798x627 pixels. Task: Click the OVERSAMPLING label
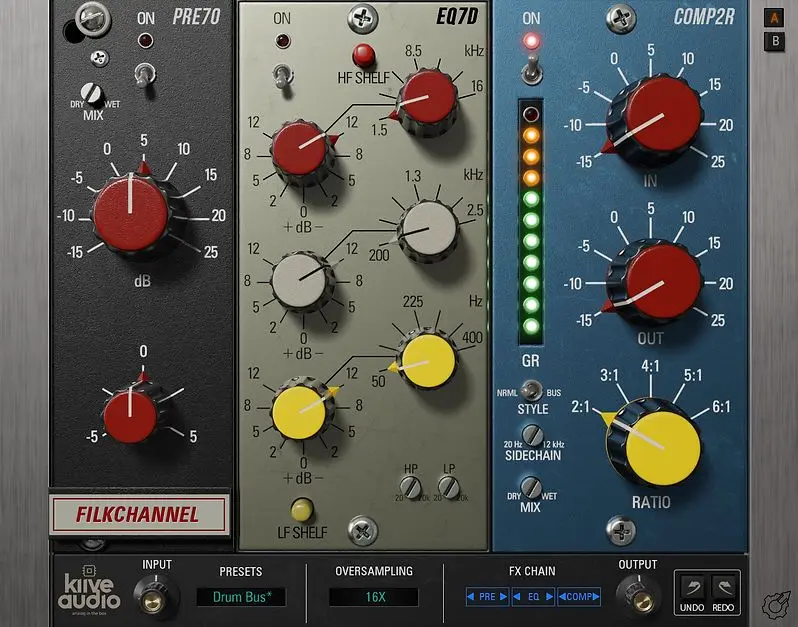click(374, 571)
